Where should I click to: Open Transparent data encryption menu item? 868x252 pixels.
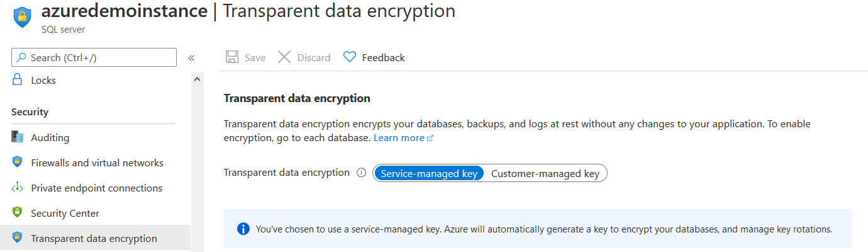94,238
